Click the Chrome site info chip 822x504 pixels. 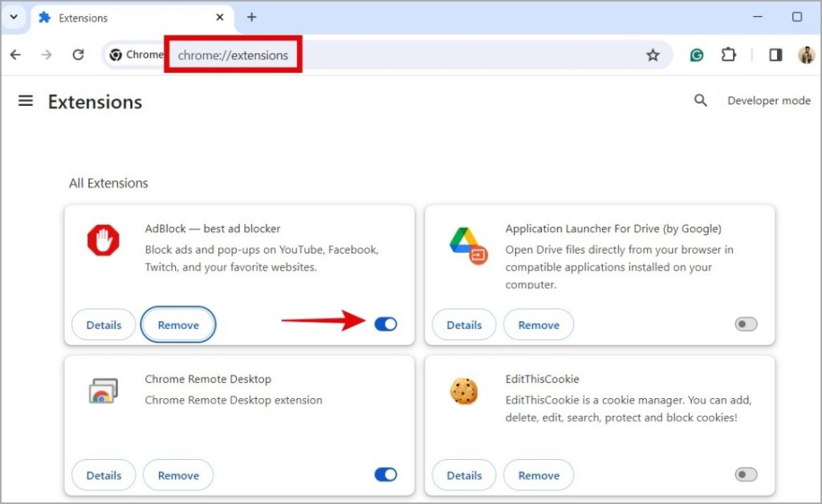(x=136, y=55)
